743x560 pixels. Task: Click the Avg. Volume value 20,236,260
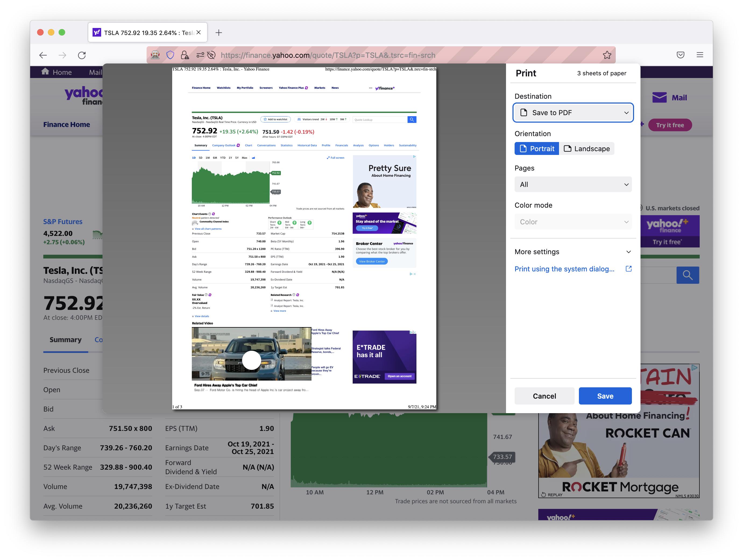133,506
